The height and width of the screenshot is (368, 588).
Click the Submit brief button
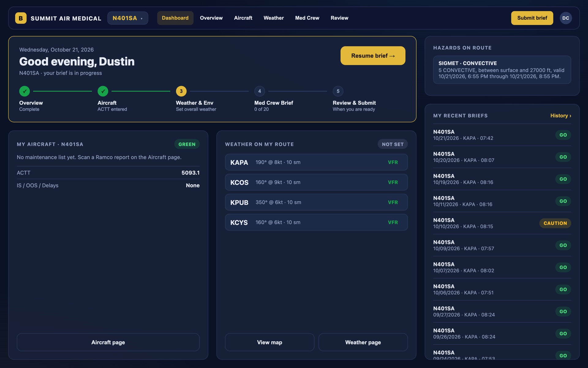click(532, 18)
